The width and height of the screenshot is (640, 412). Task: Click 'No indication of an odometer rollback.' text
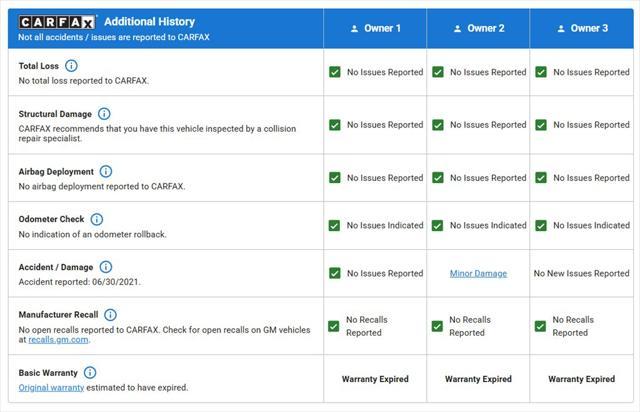tap(93, 234)
